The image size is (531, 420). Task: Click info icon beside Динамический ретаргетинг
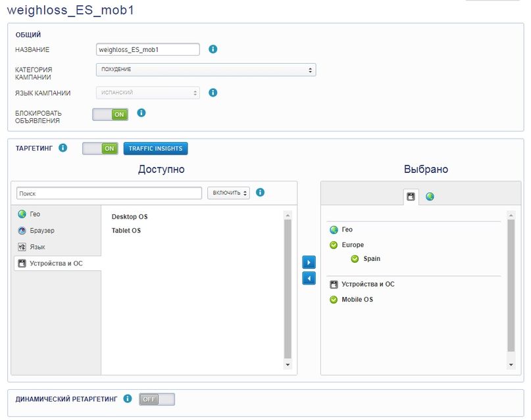pos(128,399)
